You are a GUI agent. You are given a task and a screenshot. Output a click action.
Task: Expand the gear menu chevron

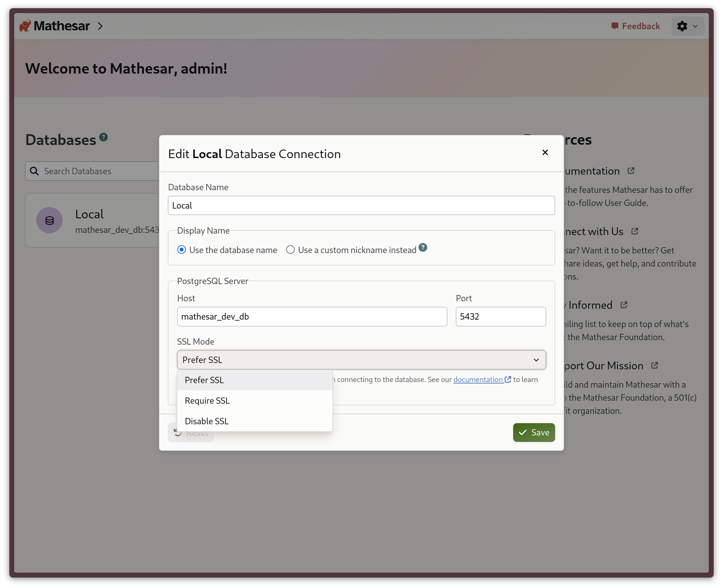pyautogui.click(x=695, y=26)
